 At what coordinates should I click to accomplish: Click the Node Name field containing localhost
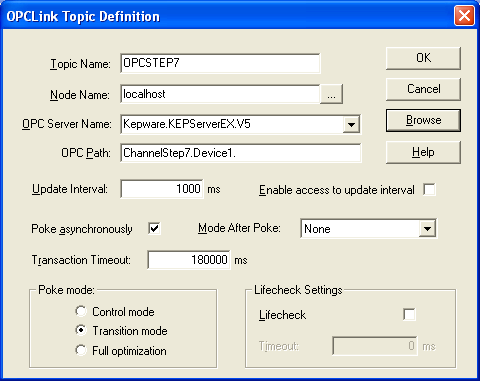220,94
